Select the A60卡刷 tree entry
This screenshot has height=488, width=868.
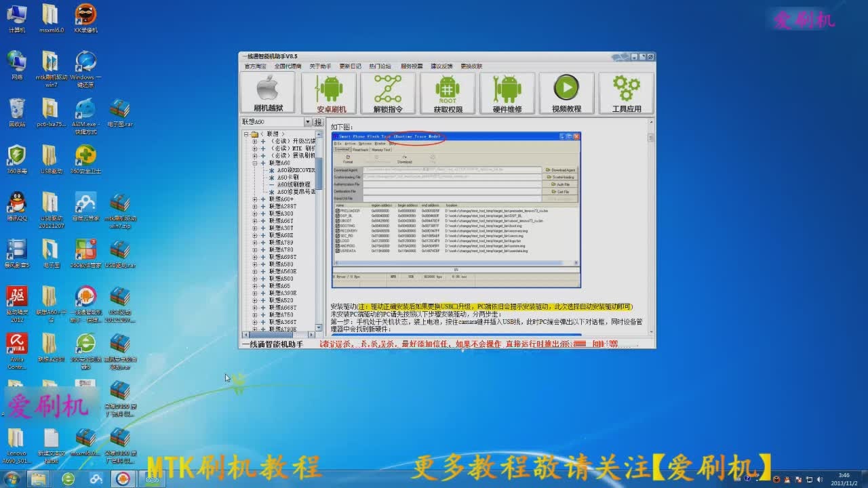pos(288,178)
